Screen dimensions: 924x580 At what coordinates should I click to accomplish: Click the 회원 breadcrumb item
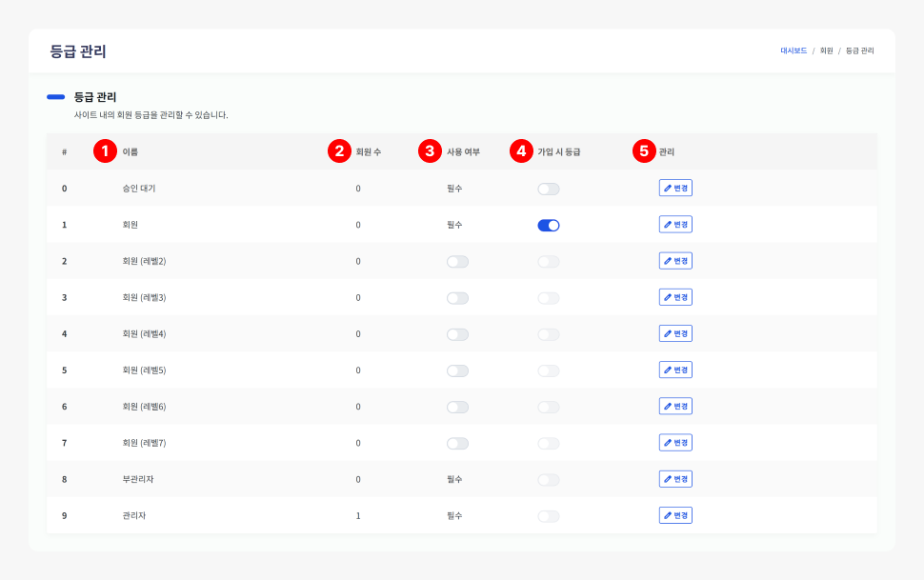(x=826, y=50)
